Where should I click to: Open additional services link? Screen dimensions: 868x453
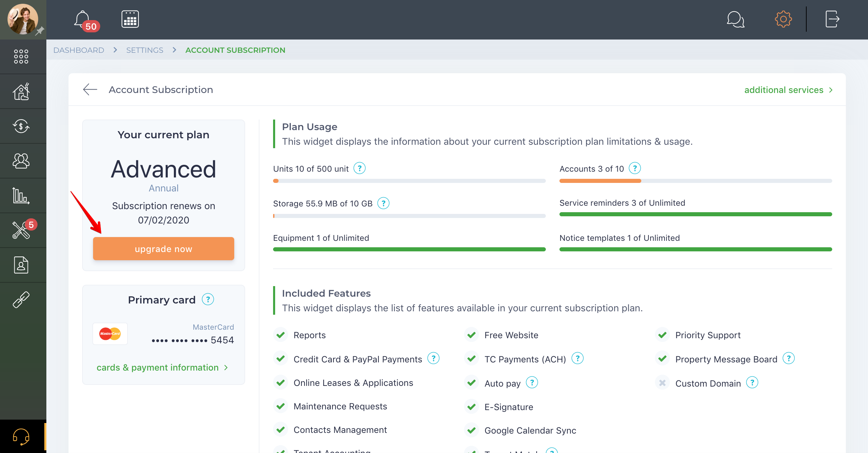click(x=788, y=90)
